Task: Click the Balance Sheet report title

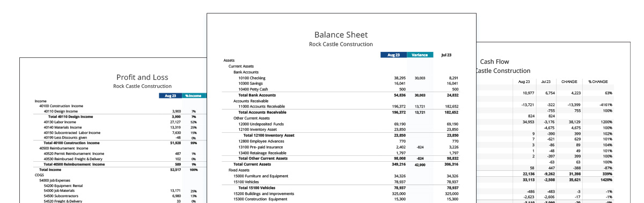Action: 341,35
